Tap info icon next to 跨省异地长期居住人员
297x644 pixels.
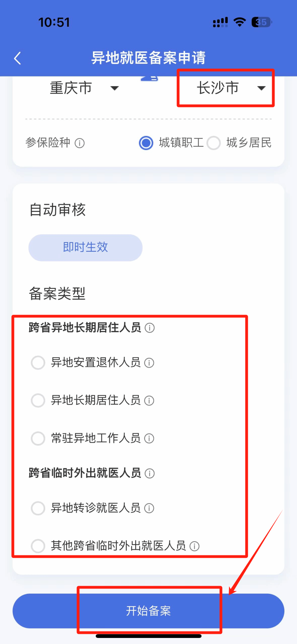[150, 328]
